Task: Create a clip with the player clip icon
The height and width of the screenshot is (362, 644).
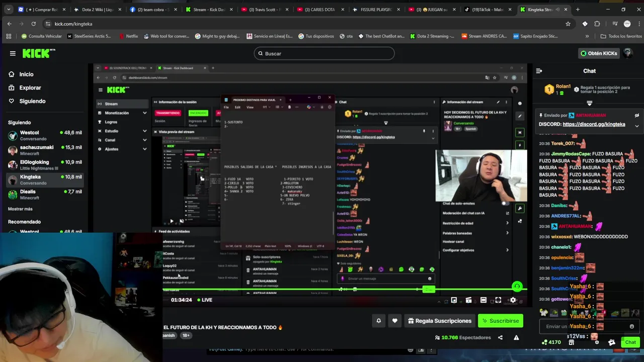Action: pyautogui.click(x=468, y=300)
